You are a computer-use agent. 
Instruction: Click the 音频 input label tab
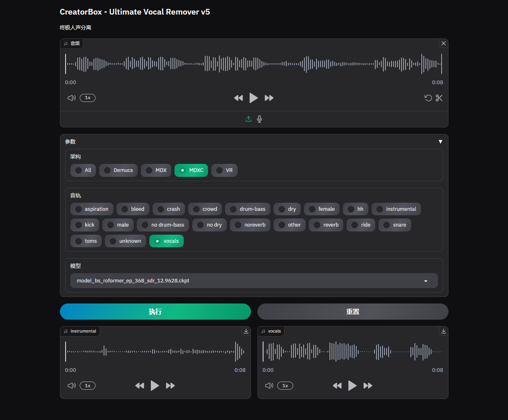[x=72, y=43]
